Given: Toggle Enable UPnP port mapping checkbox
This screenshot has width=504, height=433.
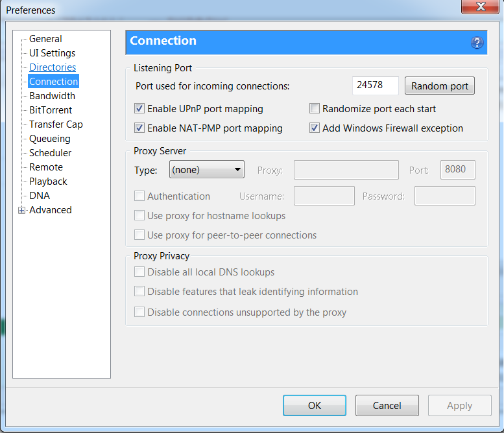Looking at the screenshot, I should click(x=139, y=109).
